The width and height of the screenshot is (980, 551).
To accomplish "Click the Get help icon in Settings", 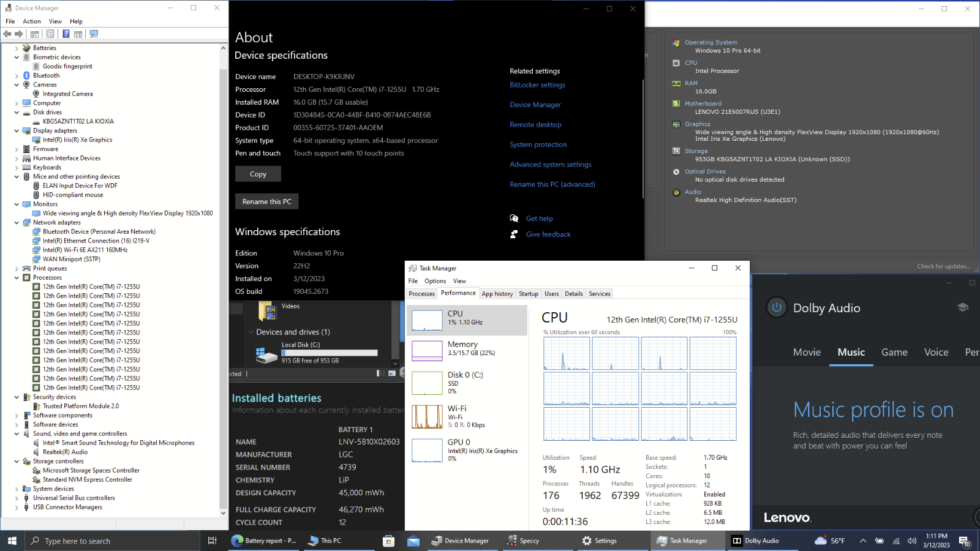I will click(x=514, y=219).
